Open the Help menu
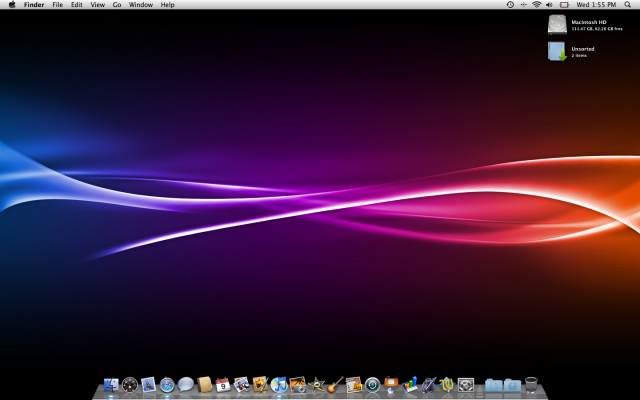Viewport: 640px width, 400px height. click(167, 5)
